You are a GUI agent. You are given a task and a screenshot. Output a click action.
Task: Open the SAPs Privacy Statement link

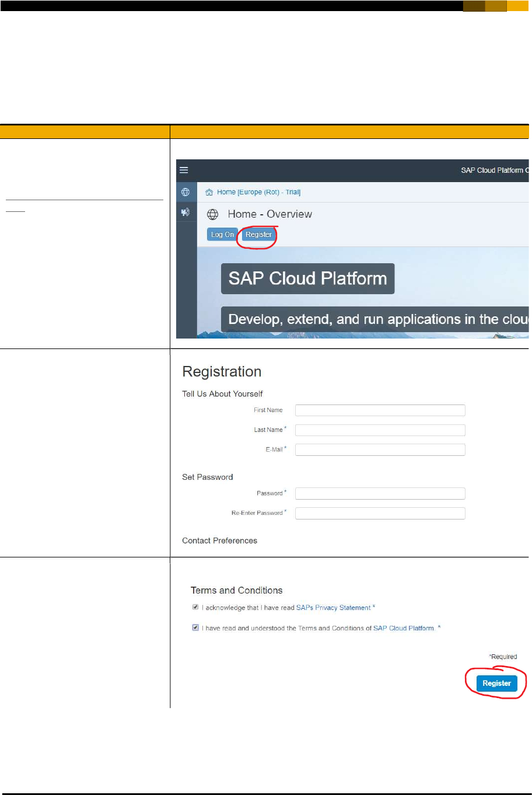pyautogui.click(x=333, y=608)
